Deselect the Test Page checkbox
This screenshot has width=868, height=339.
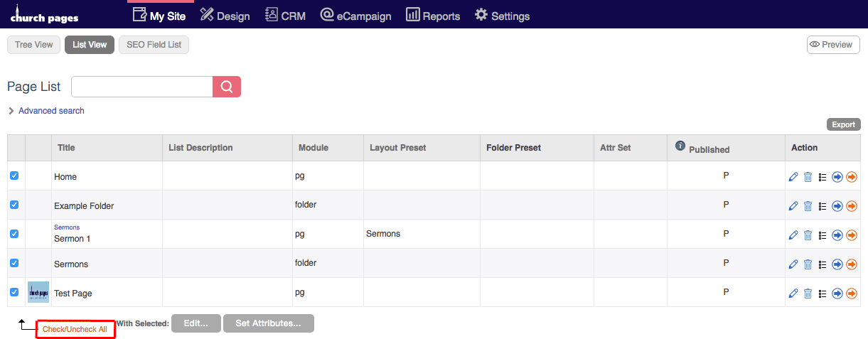click(14, 292)
